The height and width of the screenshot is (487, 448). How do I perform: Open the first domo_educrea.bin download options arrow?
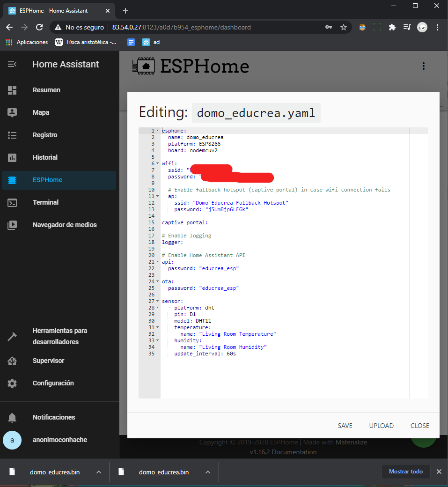click(99, 472)
